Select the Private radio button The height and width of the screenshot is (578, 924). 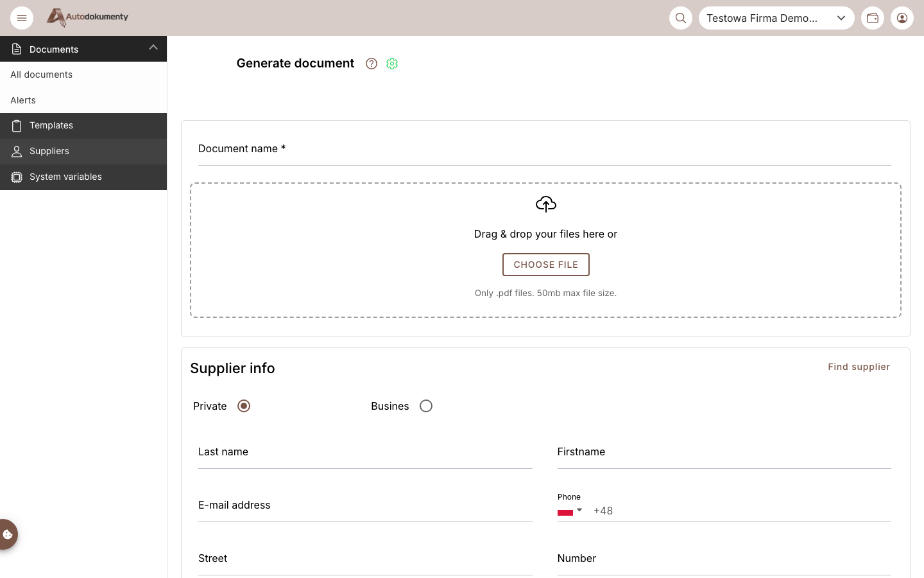[x=244, y=406]
